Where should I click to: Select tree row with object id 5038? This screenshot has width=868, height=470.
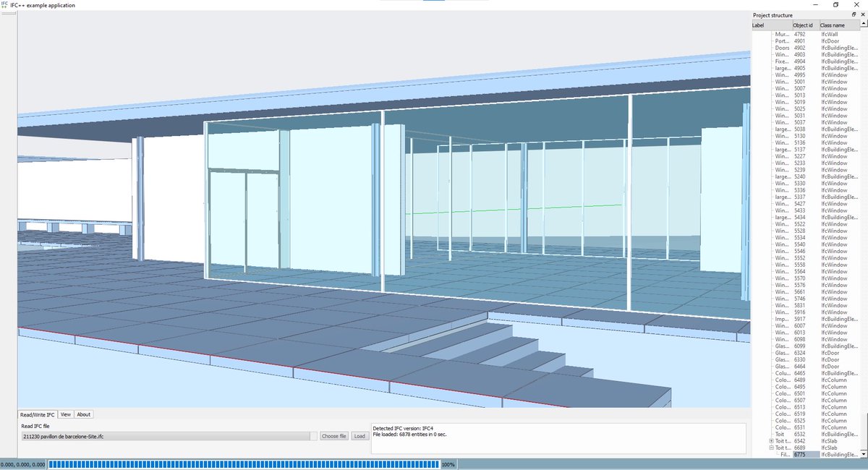coord(806,129)
